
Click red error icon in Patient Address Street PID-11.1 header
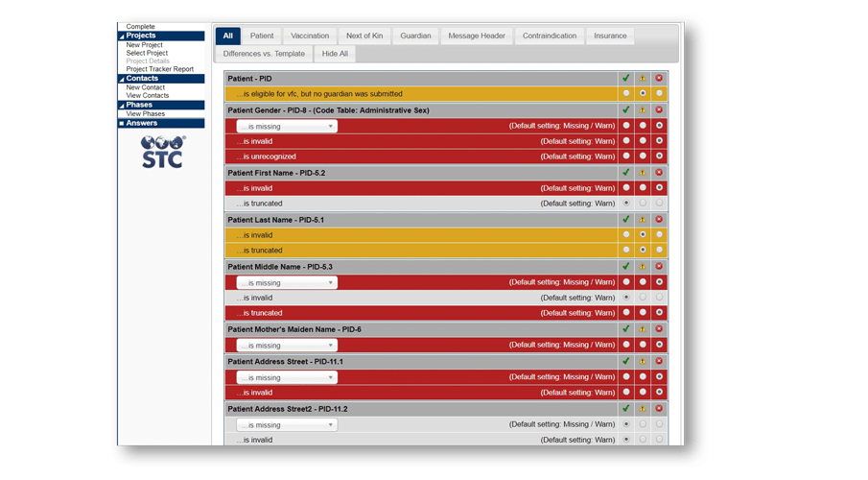click(x=659, y=361)
